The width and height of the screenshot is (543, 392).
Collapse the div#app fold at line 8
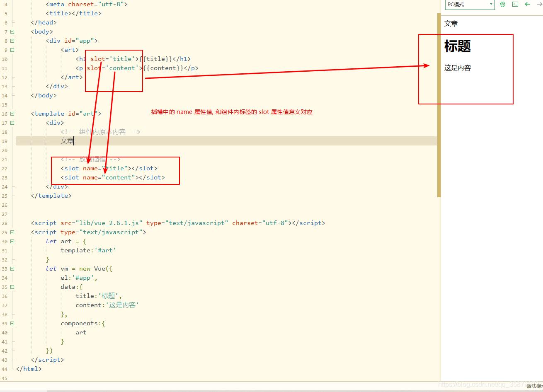tap(12, 41)
